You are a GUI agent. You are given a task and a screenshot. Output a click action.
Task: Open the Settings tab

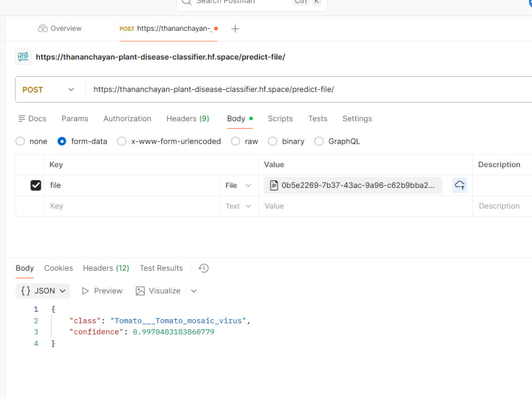357,119
